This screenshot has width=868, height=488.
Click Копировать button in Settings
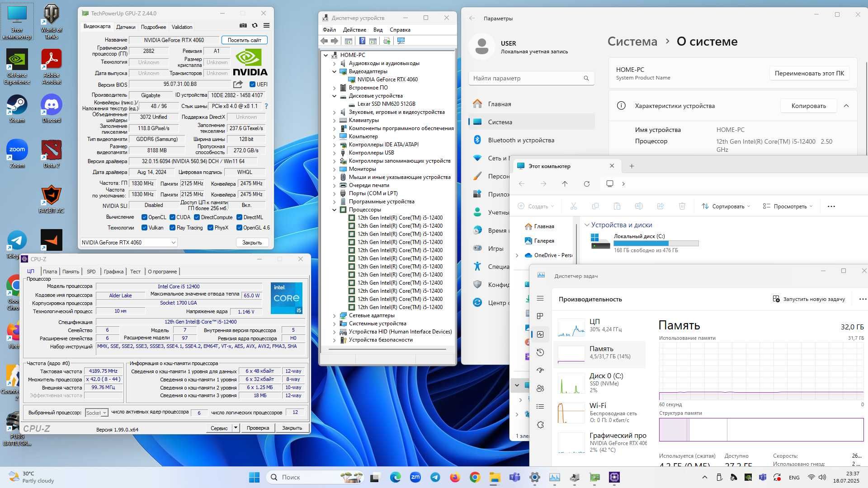pos(808,106)
